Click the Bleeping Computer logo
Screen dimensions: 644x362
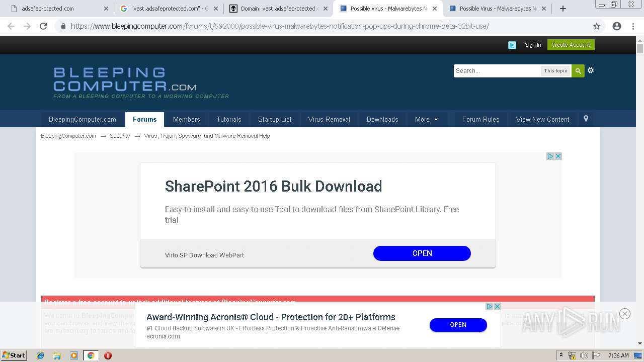[x=141, y=82]
